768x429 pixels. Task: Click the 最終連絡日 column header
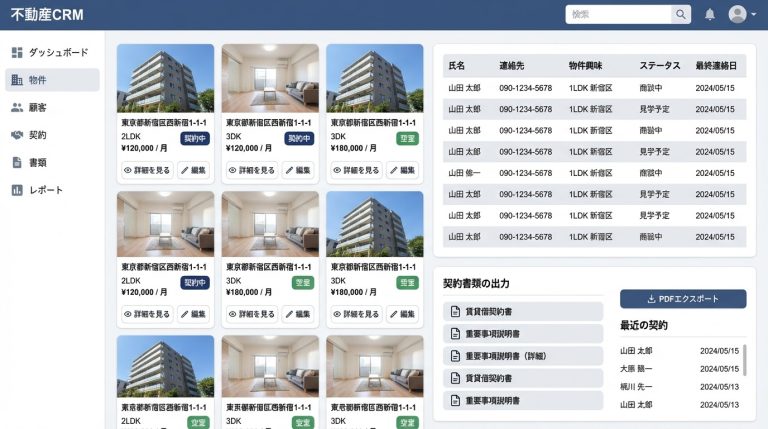coord(716,65)
